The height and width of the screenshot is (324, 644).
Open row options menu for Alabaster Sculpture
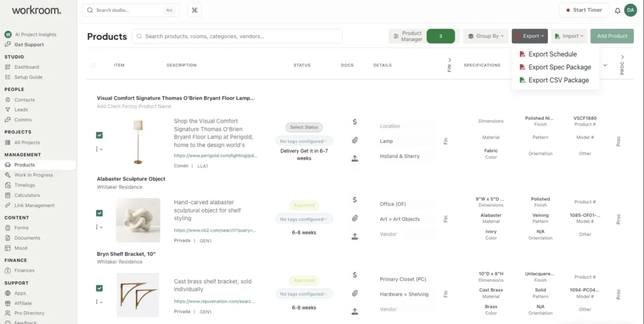point(99,226)
